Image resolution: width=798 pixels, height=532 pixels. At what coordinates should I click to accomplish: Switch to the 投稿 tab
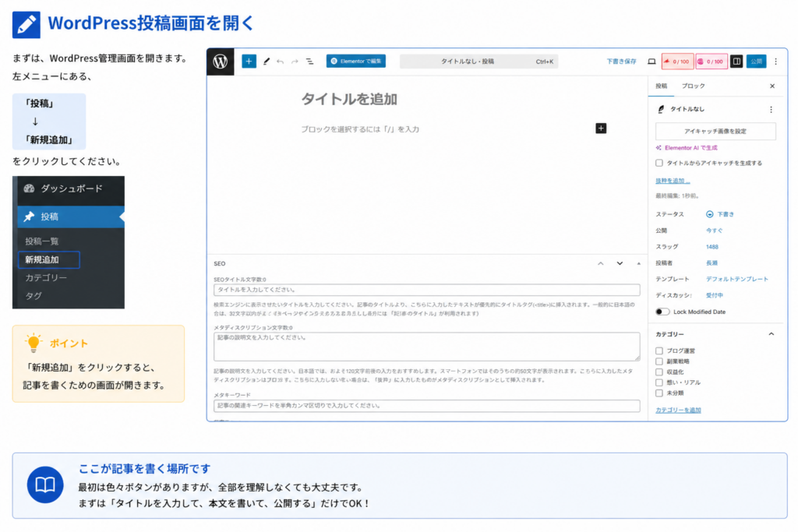click(x=661, y=86)
